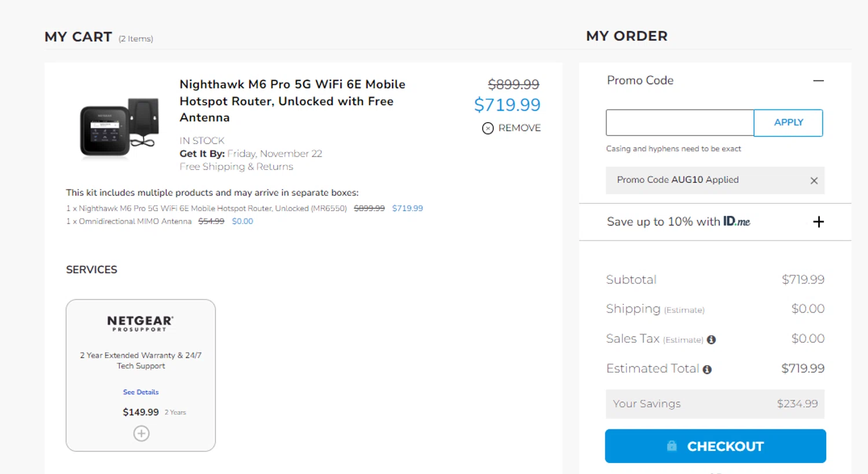Click the 'IN STOCK' status text

pyautogui.click(x=202, y=141)
